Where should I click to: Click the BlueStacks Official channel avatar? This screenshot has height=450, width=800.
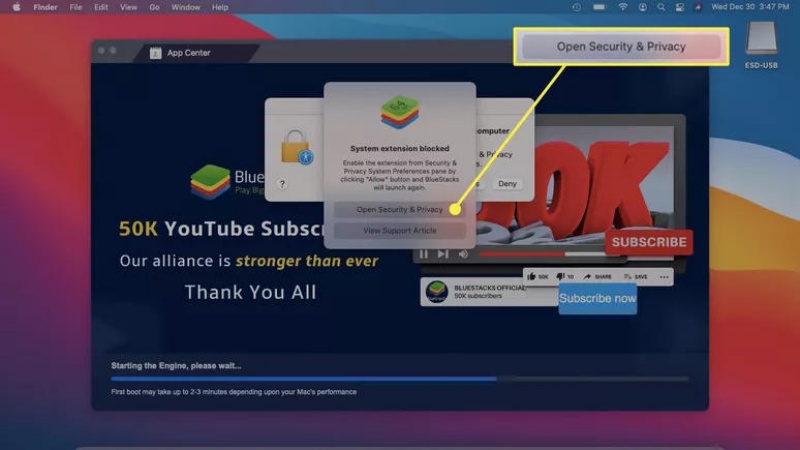pyautogui.click(x=437, y=291)
